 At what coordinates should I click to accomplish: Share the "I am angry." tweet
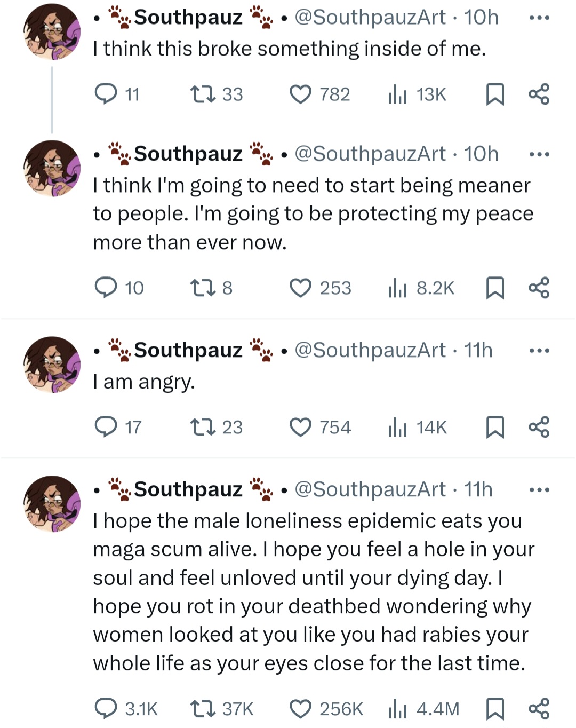point(539,428)
